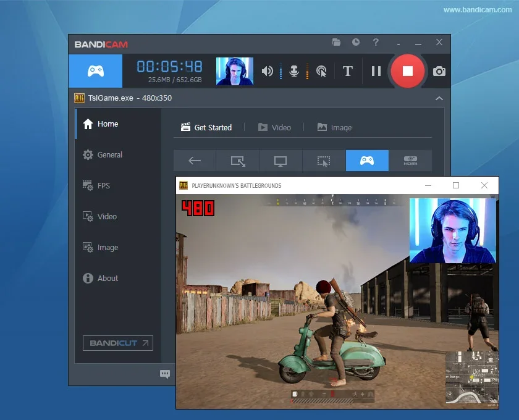Mute the speaker output
The height and width of the screenshot is (420, 519).
(x=266, y=71)
